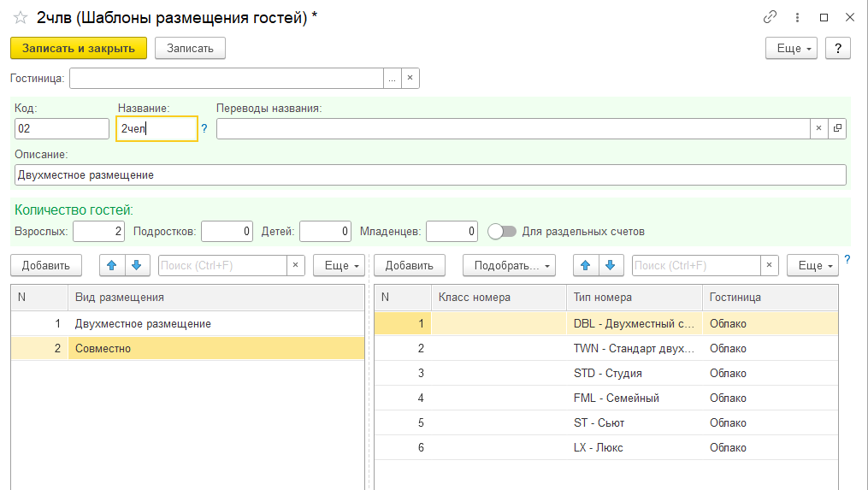The width and height of the screenshot is (868, 490).
Task: Click the Записать и закрыть button
Action: click(x=79, y=49)
